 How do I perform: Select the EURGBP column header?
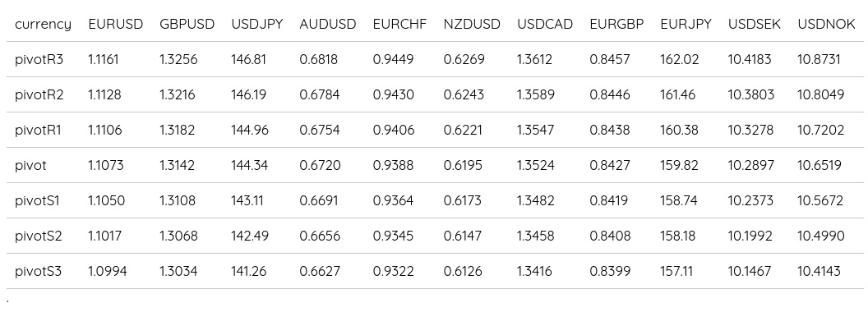click(x=616, y=25)
